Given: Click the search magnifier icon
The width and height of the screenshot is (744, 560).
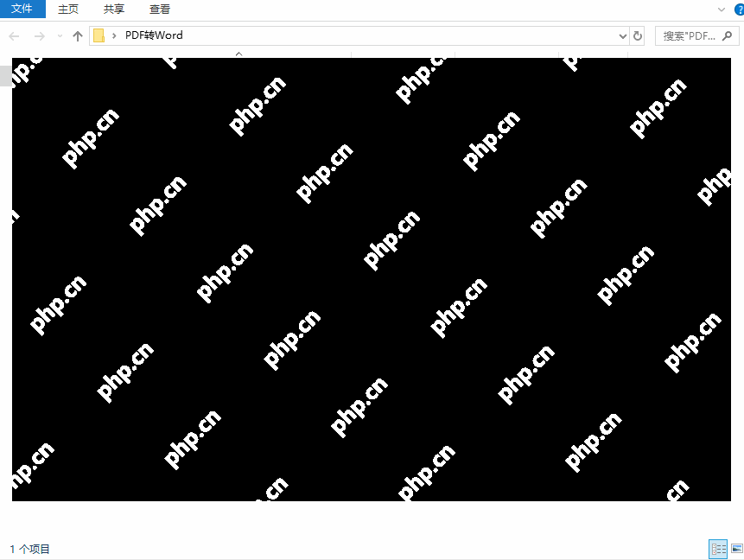Looking at the screenshot, I should point(728,35).
